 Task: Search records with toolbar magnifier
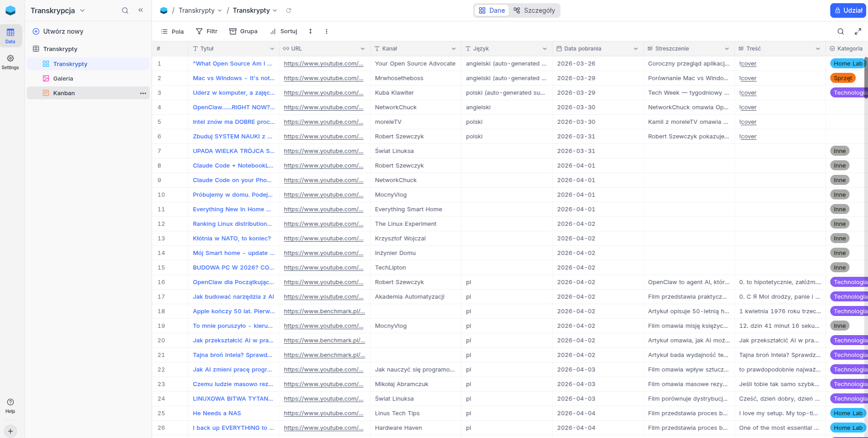coord(841,31)
